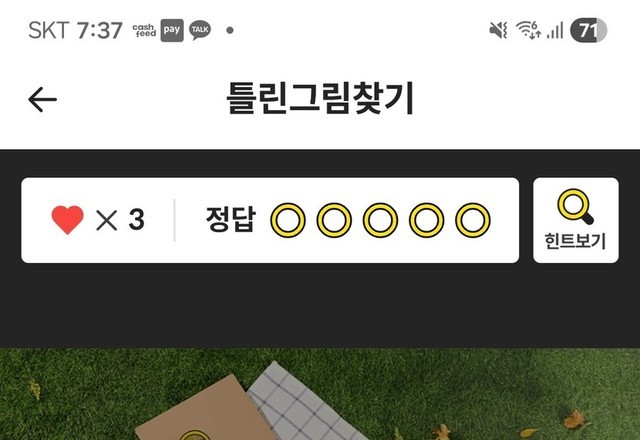Tap the Wi-Fi status icon

pyautogui.click(x=529, y=30)
